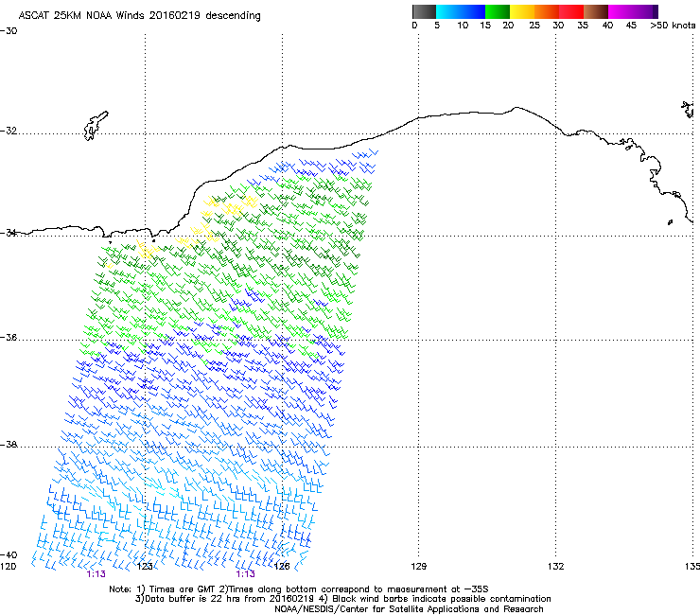700x615 pixels.
Task: Click the '123' longitude axis label
Action: (145, 567)
